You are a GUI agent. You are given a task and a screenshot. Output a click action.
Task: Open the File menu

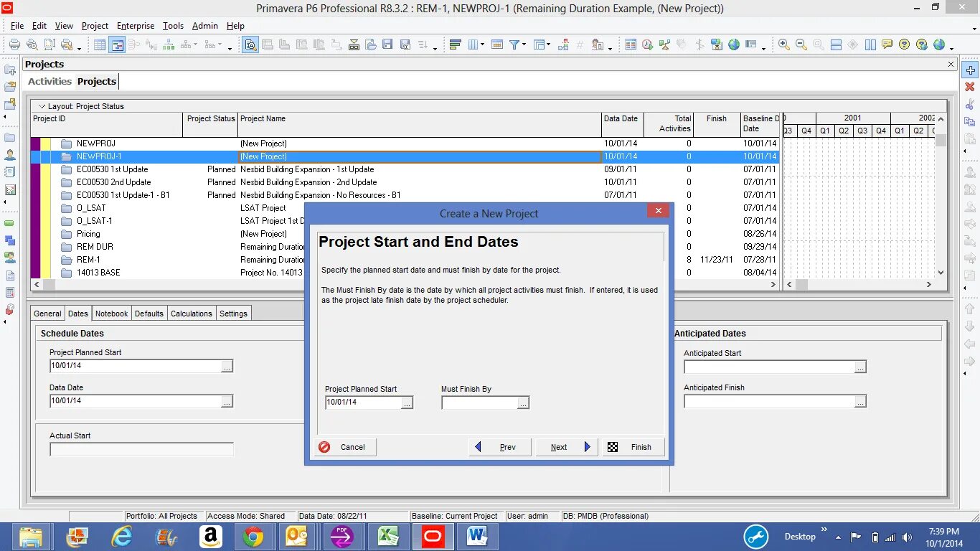tap(17, 26)
